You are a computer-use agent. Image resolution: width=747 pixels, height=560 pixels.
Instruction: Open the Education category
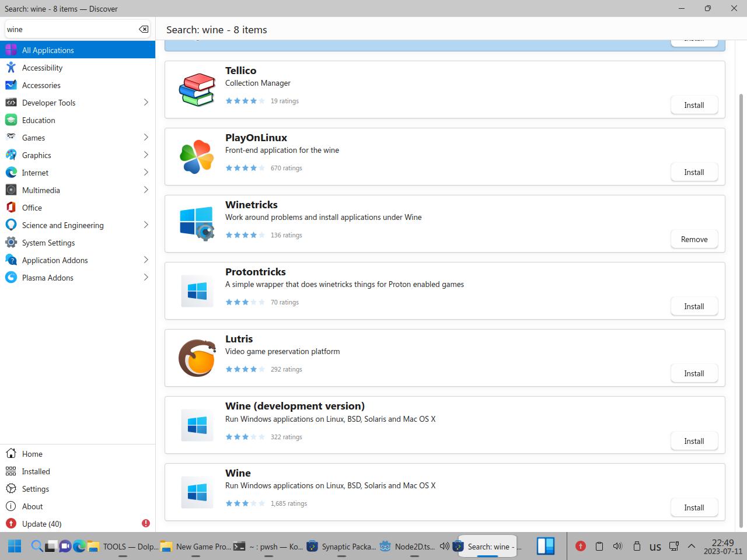coord(78,120)
